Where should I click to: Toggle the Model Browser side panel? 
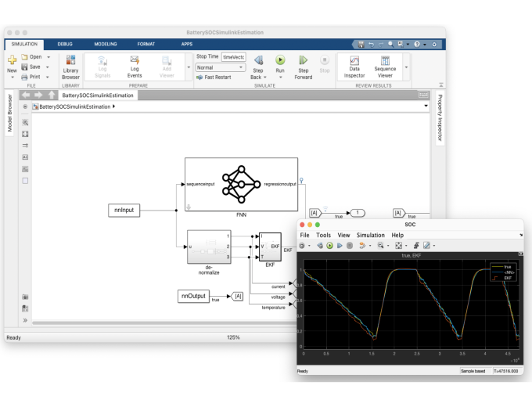tap(9, 113)
